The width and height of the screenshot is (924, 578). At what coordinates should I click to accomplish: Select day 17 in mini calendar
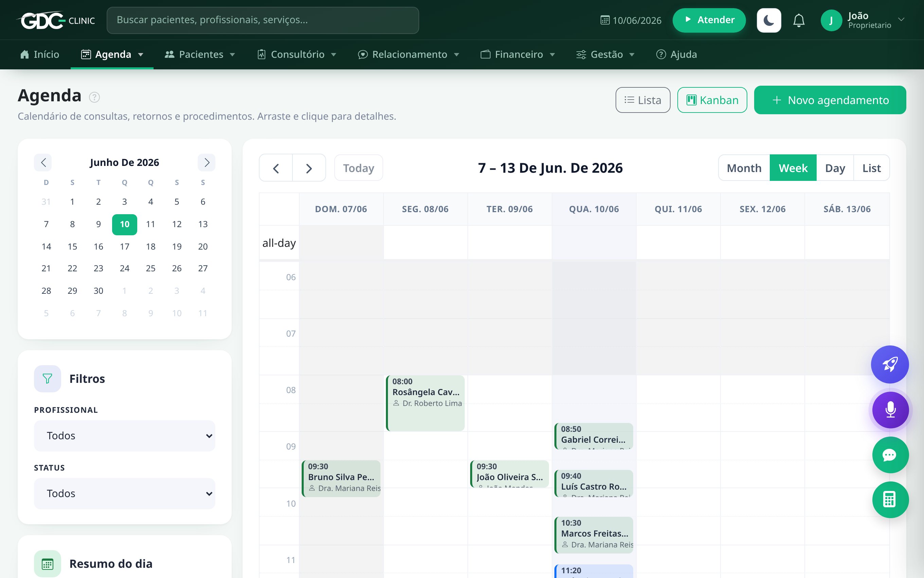(x=124, y=247)
